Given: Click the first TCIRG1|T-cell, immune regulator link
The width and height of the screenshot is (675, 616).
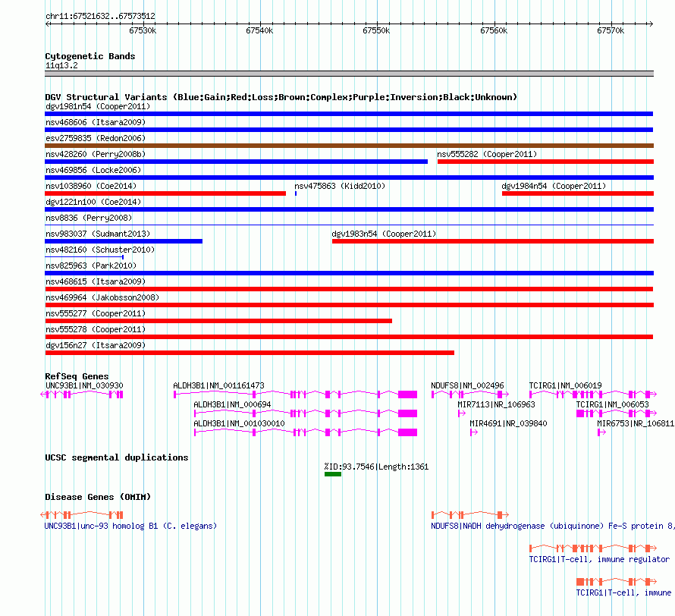Looking at the screenshot, I should 599,560.
